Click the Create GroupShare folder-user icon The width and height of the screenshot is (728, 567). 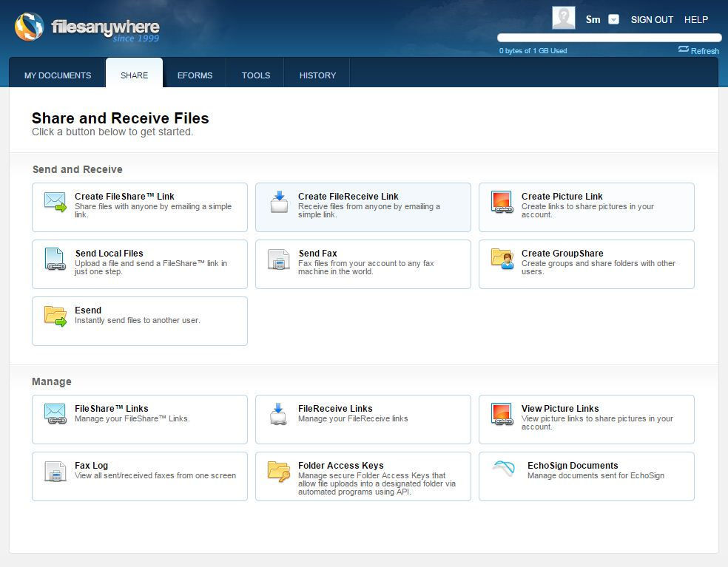tap(502, 259)
